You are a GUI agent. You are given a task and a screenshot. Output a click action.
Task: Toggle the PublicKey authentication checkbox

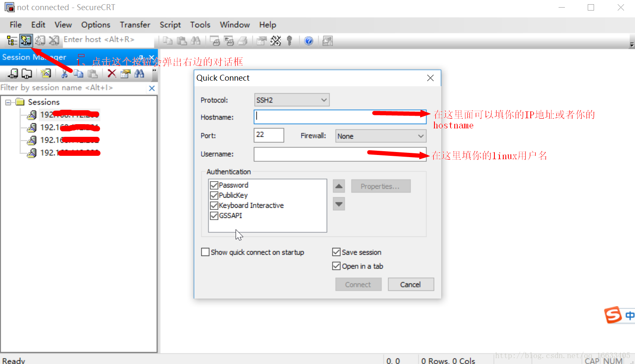pos(214,195)
